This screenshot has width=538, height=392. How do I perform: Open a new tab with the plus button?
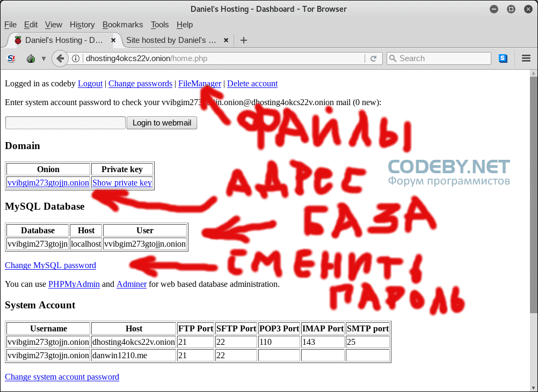(x=244, y=40)
